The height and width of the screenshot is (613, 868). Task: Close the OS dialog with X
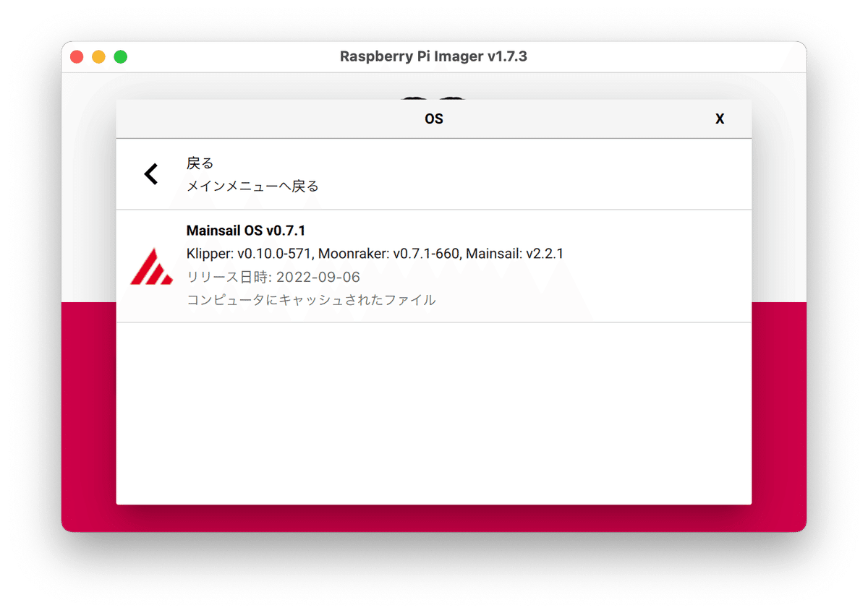point(720,119)
